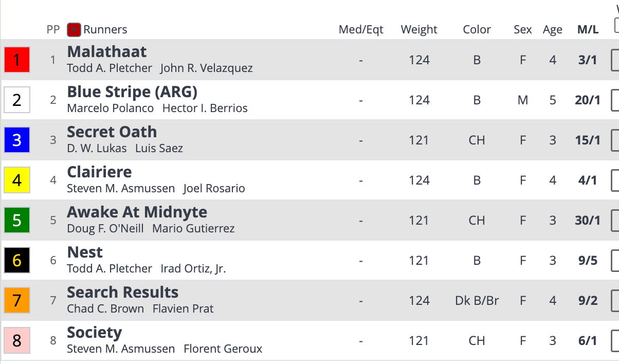Viewport: 619px width, 364px height.
Task: Click the pink number 8 saddle cloth
Action: tap(17, 341)
